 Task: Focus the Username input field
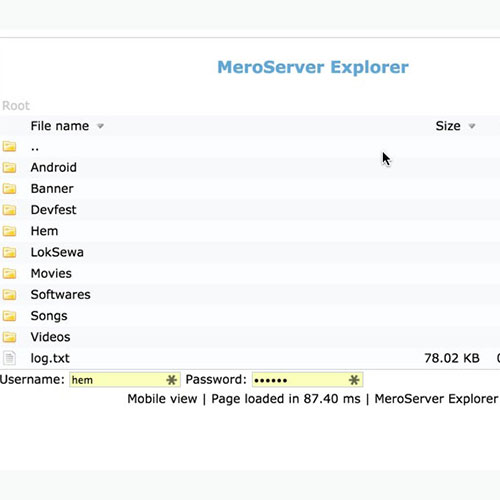tap(125, 380)
